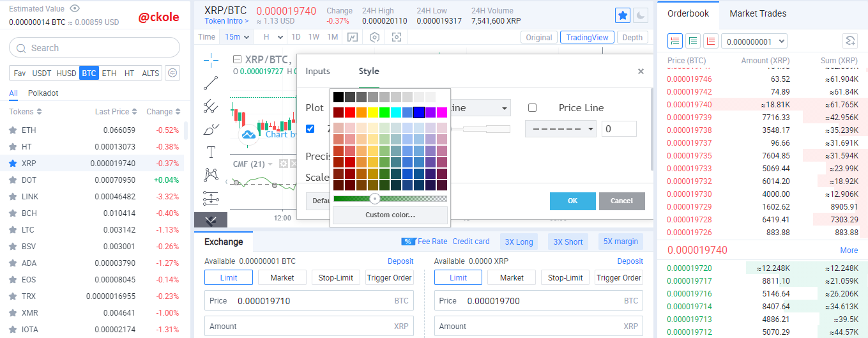
Task: Open the chart indicators icon
Action: coord(352,37)
